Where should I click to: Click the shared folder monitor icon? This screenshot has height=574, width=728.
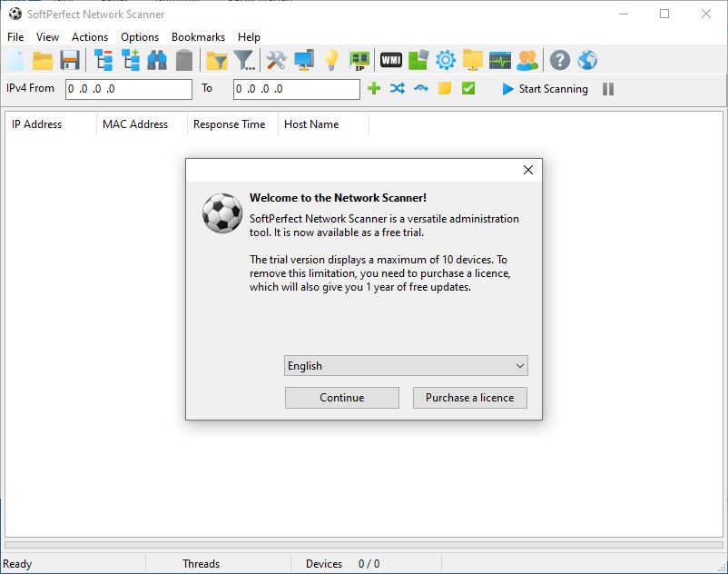click(473, 60)
